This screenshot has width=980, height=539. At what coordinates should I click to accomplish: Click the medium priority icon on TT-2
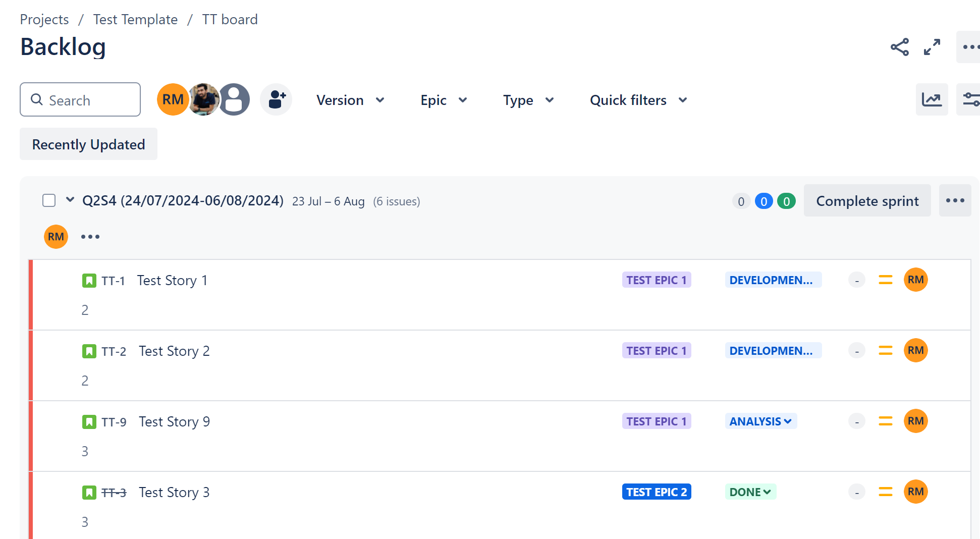tap(886, 350)
